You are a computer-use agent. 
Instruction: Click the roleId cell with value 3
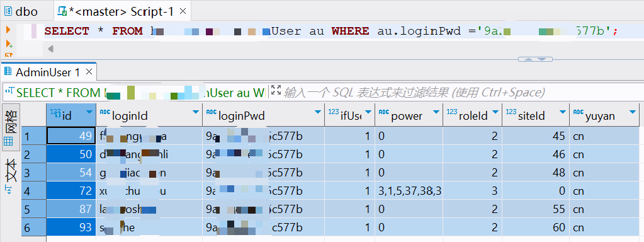[472, 191]
